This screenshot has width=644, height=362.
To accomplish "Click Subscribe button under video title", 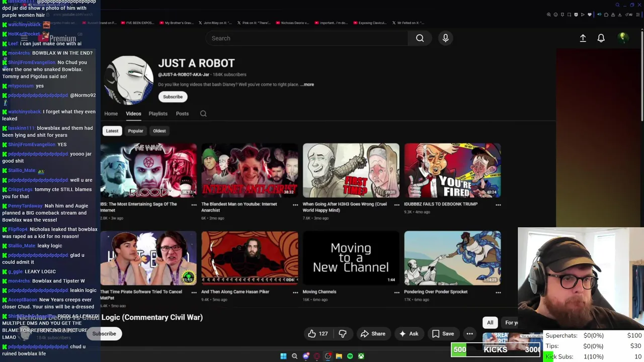I will coord(104,334).
